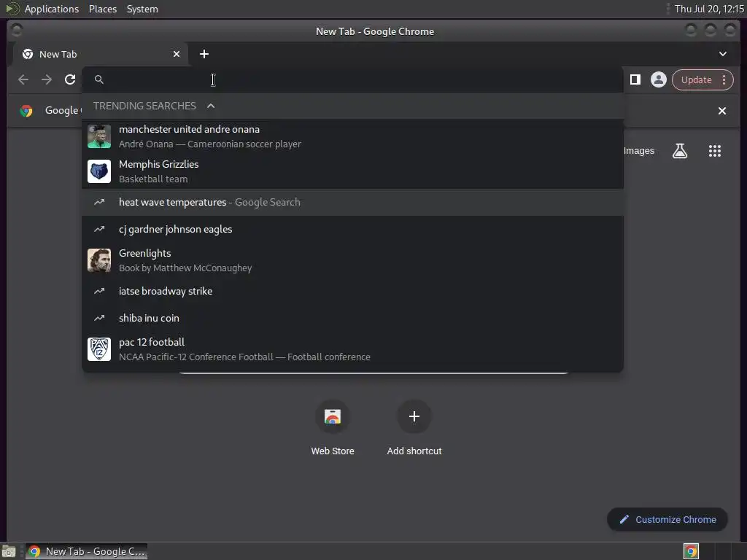This screenshot has height=560, width=747.
Task: Go back using the back arrow
Action: click(x=23, y=79)
